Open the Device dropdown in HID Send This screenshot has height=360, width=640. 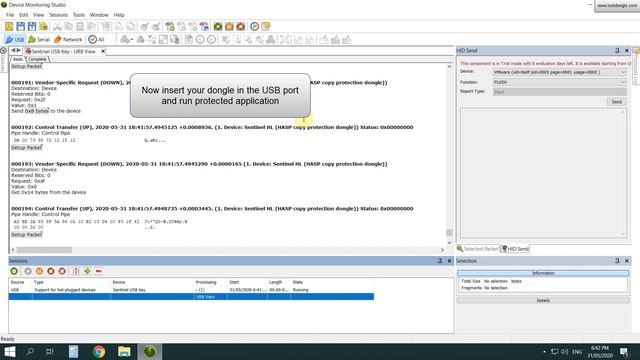coord(559,72)
